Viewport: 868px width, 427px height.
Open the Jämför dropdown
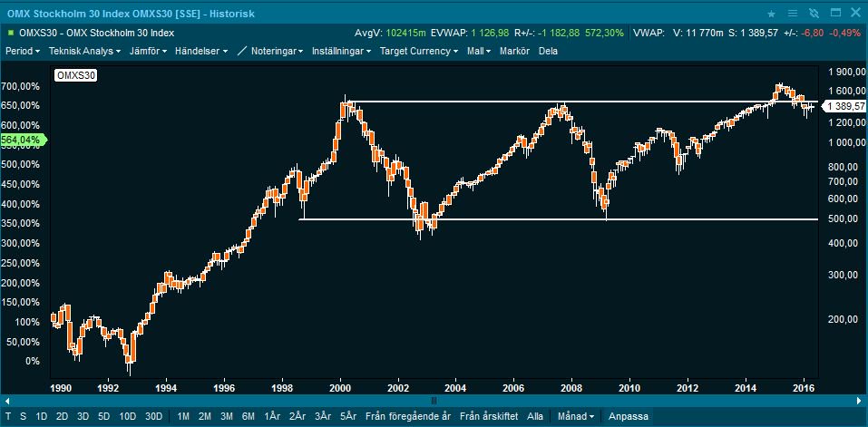[149, 51]
